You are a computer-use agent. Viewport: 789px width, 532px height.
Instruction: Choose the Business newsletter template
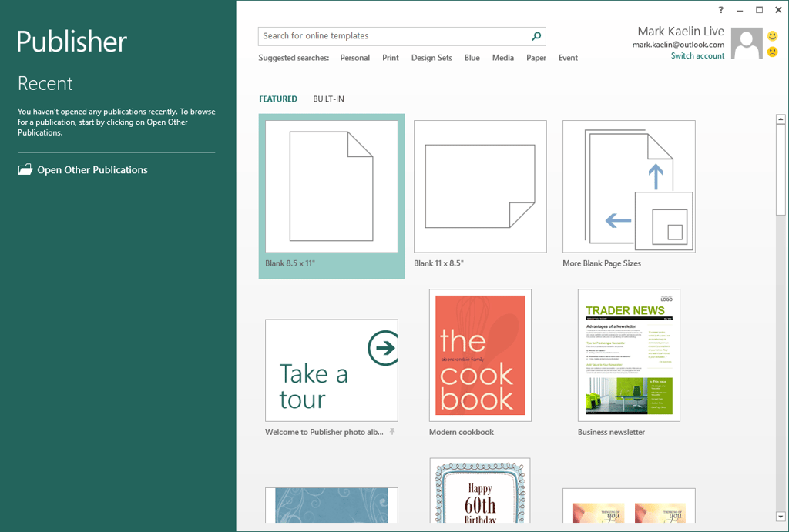pos(629,355)
